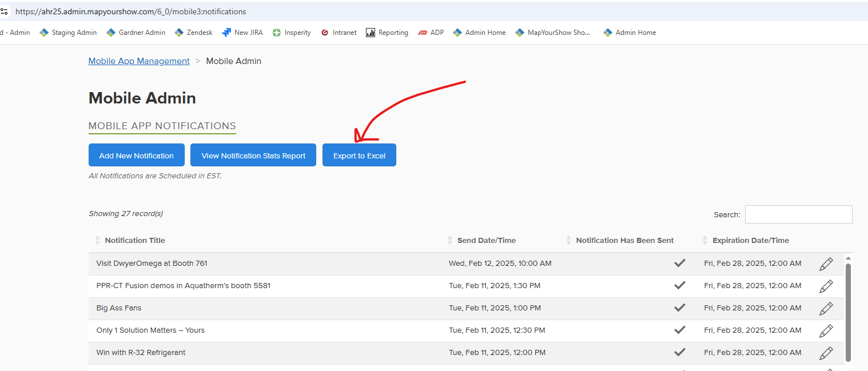Screen dimensions: 868x371
Task: Edit the PPR-CT Fusion demos notification pencil
Action: point(826,286)
